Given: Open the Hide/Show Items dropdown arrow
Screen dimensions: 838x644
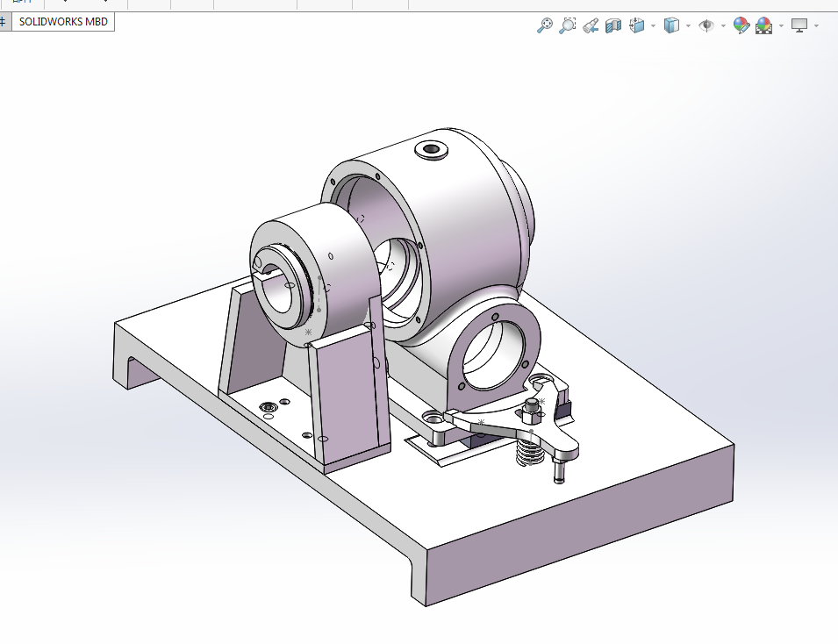Looking at the screenshot, I should pos(723,25).
